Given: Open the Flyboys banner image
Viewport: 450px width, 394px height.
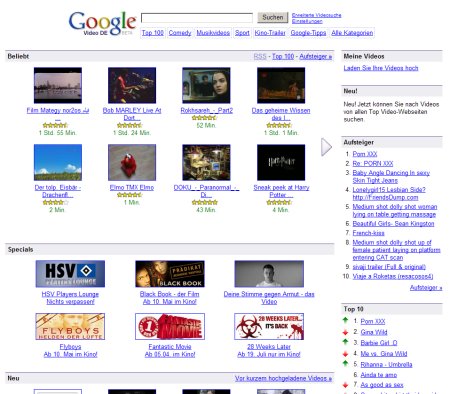Looking at the screenshot, I should [x=70, y=326].
